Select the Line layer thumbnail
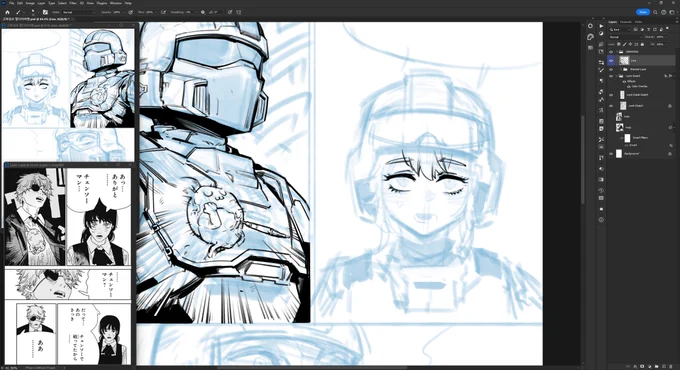The image size is (680, 370). 624,60
